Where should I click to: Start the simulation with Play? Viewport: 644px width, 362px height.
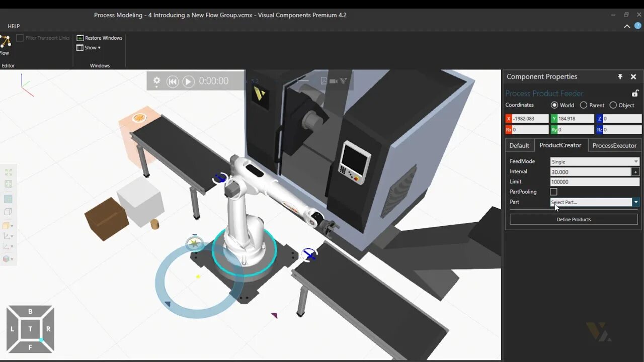click(188, 81)
